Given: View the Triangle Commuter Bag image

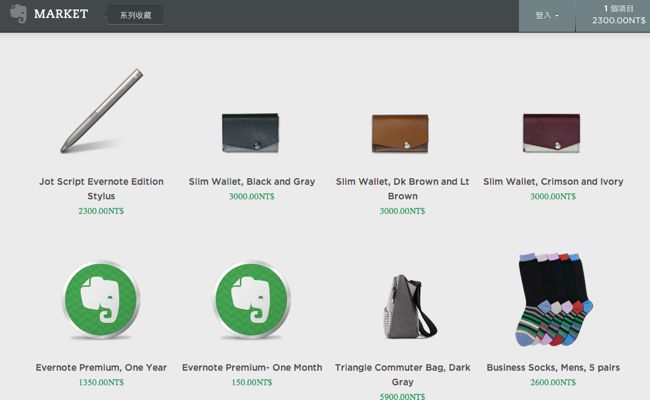Looking at the screenshot, I should pos(410,307).
